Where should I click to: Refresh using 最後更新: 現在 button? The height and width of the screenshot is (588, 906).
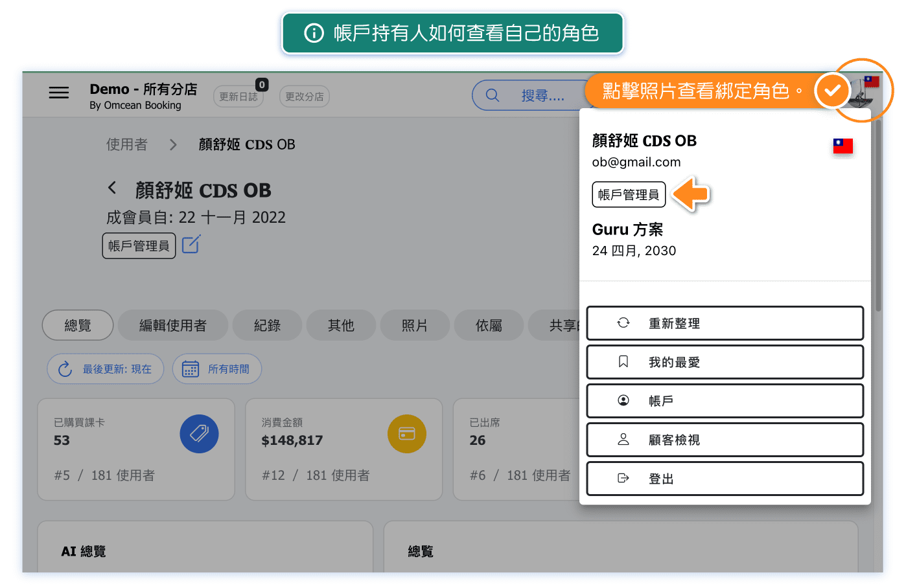click(x=106, y=369)
